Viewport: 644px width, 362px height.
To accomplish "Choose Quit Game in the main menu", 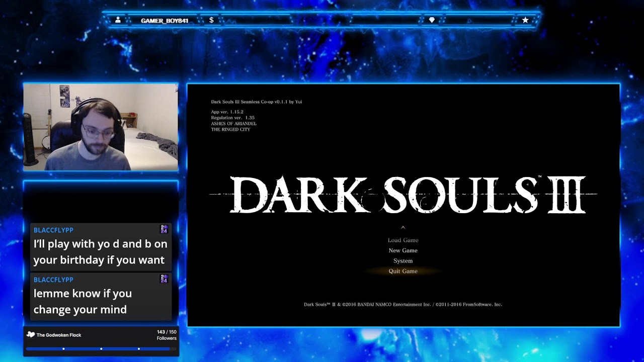I will click(403, 271).
